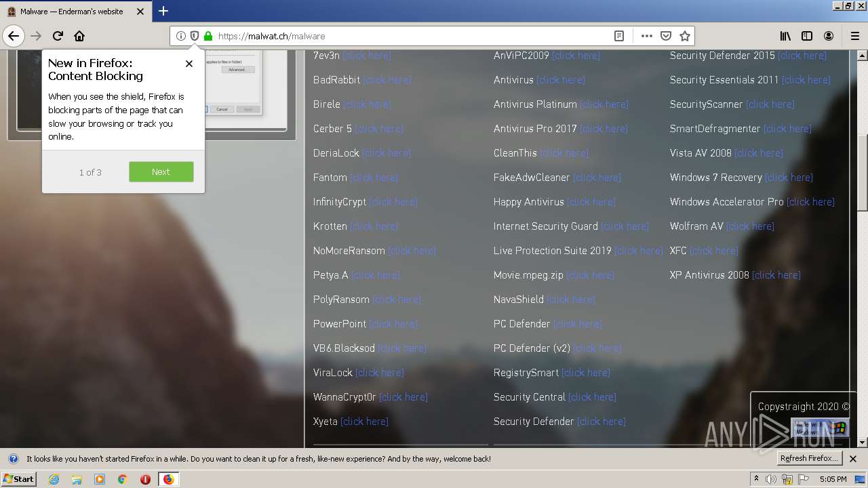This screenshot has height=488, width=868.
Task: Open the Action Center flag icon
Action: (804, 479)
